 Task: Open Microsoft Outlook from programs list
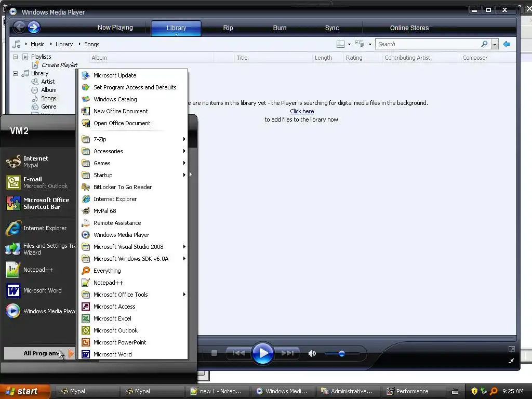point(133,330)
